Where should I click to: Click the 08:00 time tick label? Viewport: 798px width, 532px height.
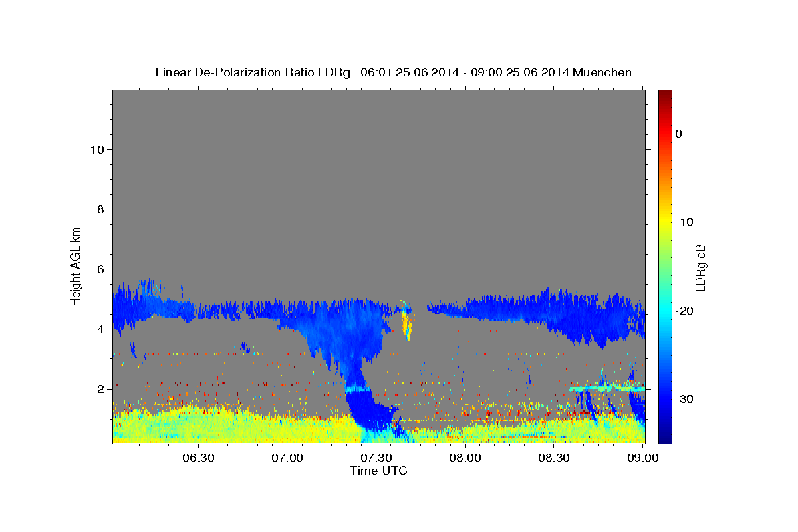[465, 458]
